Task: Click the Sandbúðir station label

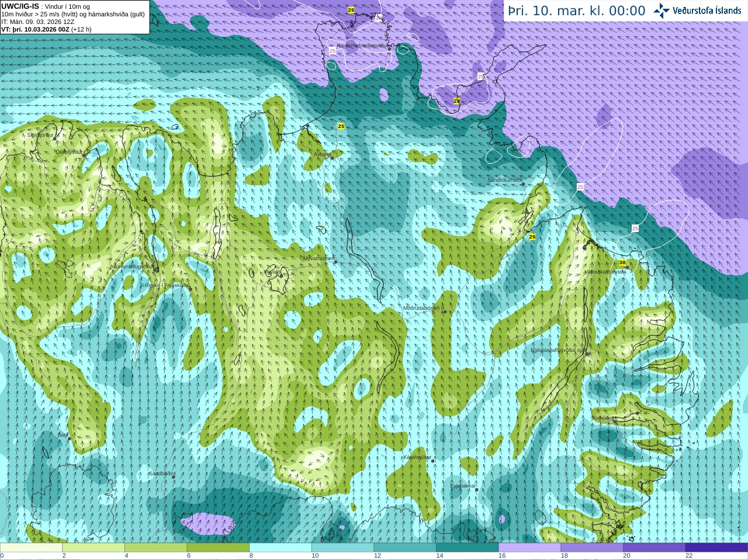Action: click(x=161, y=473)
